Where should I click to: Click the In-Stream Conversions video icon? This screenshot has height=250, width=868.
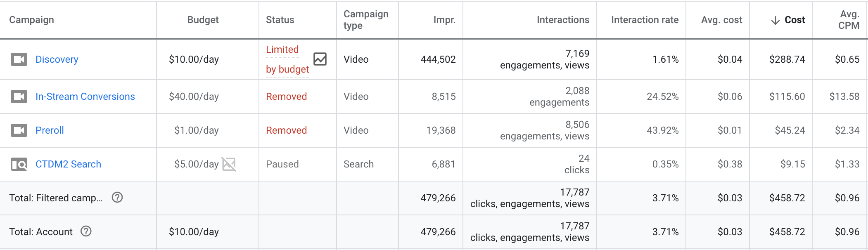pos(19,97)
